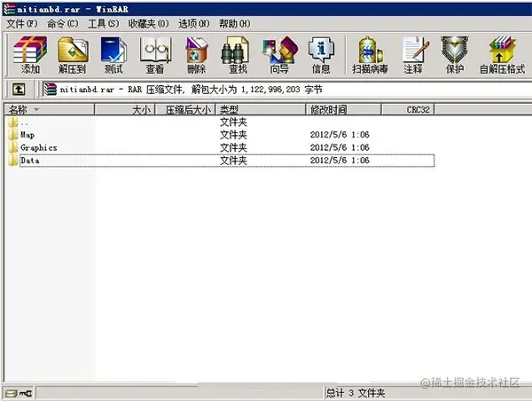
Task: Click the 查找 (Find) binoculars icon
Action: 235,51
